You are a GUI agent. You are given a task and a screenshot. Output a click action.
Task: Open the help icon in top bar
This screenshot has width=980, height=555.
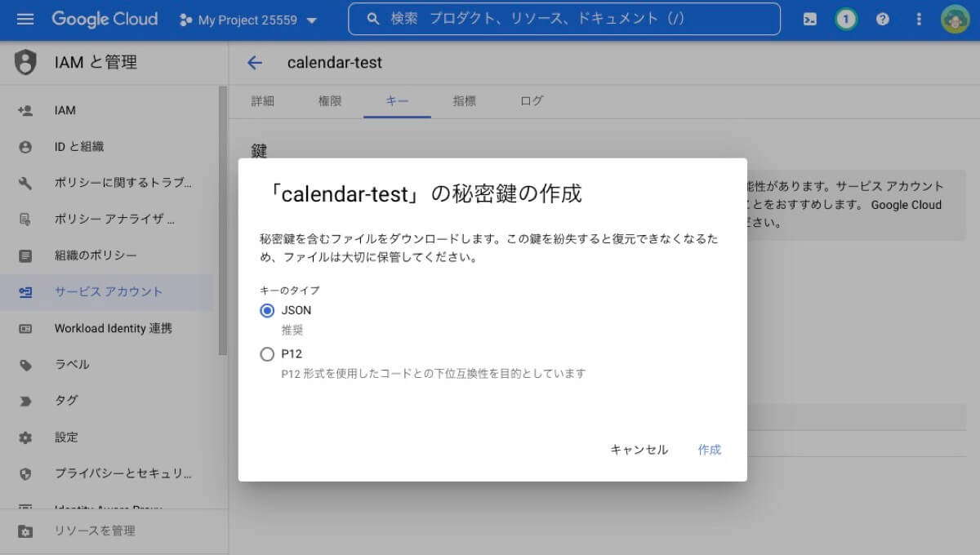[882, 19]
